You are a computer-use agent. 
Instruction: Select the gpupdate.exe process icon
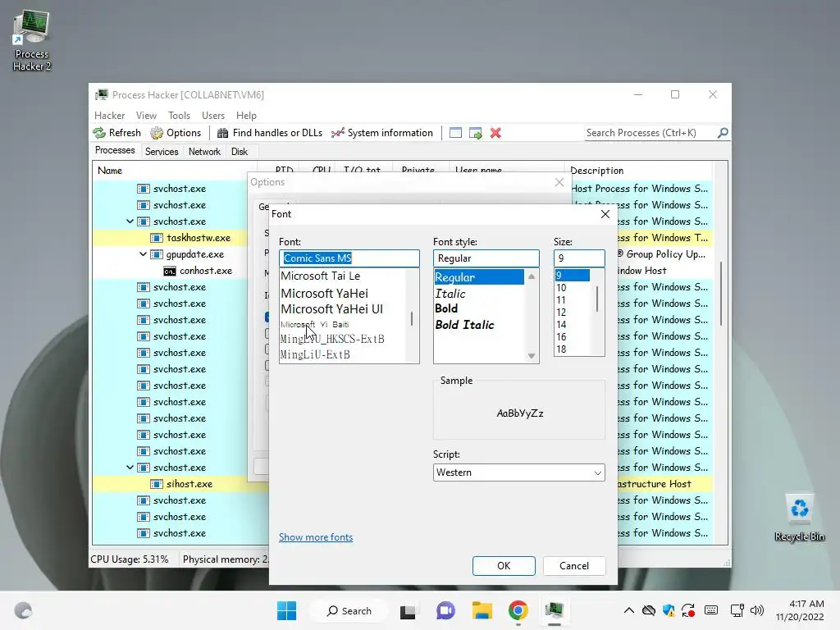tap(157, 254)
